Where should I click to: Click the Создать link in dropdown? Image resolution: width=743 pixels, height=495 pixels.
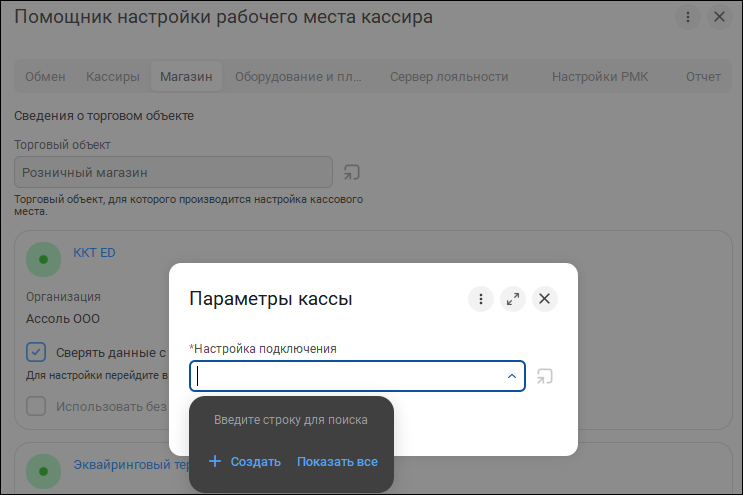(x=255, y=462)
